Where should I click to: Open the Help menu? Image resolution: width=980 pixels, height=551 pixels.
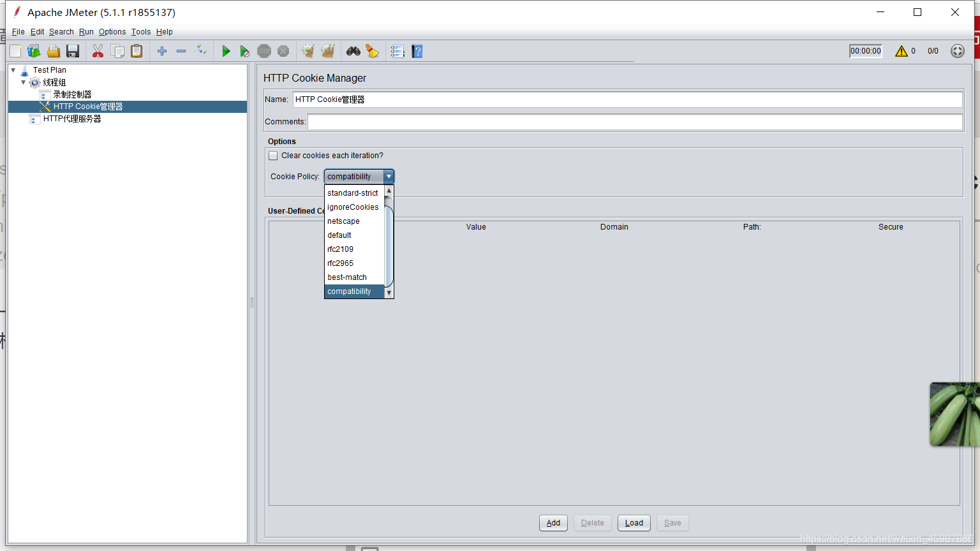coord(165,32)
